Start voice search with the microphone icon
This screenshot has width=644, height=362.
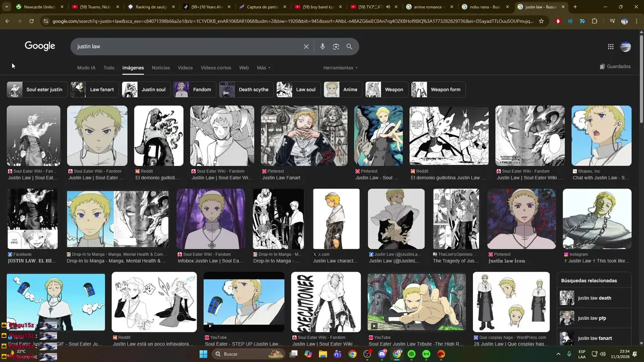323,46
